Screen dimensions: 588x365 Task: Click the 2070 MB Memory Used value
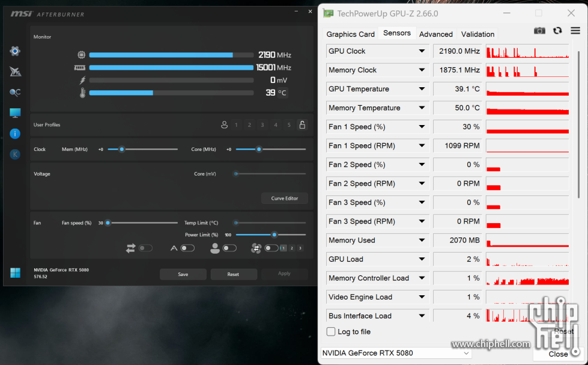[458, 241]
